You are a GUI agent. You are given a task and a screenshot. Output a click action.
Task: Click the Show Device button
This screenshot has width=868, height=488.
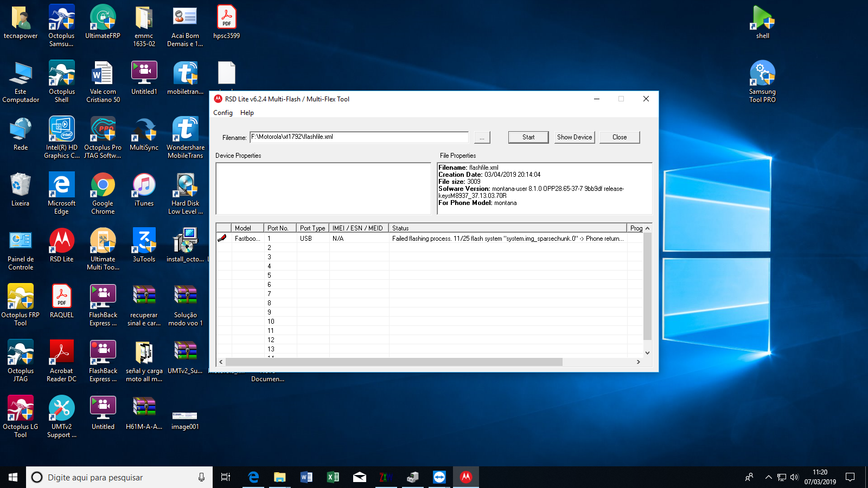click(x=575, y=137)
